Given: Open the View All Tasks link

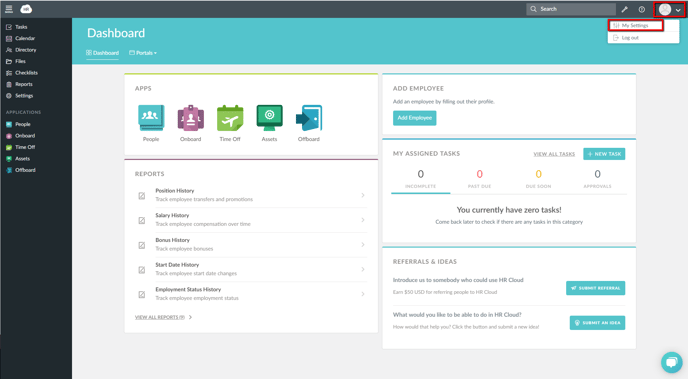Looking at the screenshot, I should coord(554,154).
